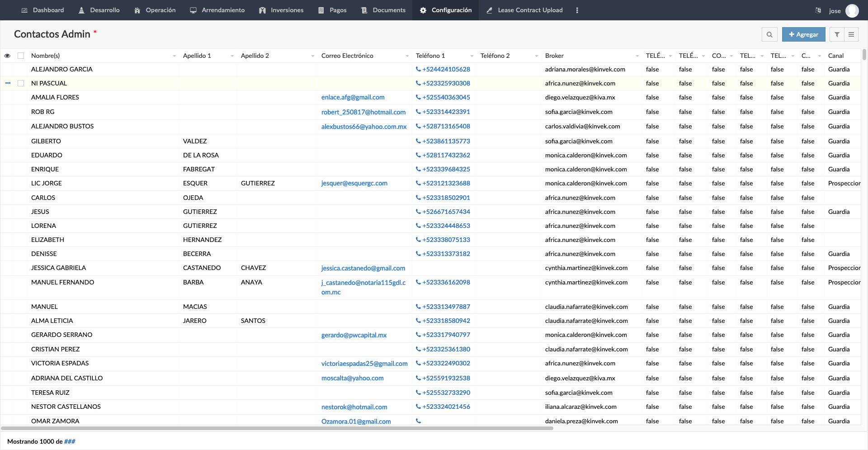This screenshot has width=868, height=450.
Task: Open email link victoriaespadas25@gmail.com
Action: [364, 364]
